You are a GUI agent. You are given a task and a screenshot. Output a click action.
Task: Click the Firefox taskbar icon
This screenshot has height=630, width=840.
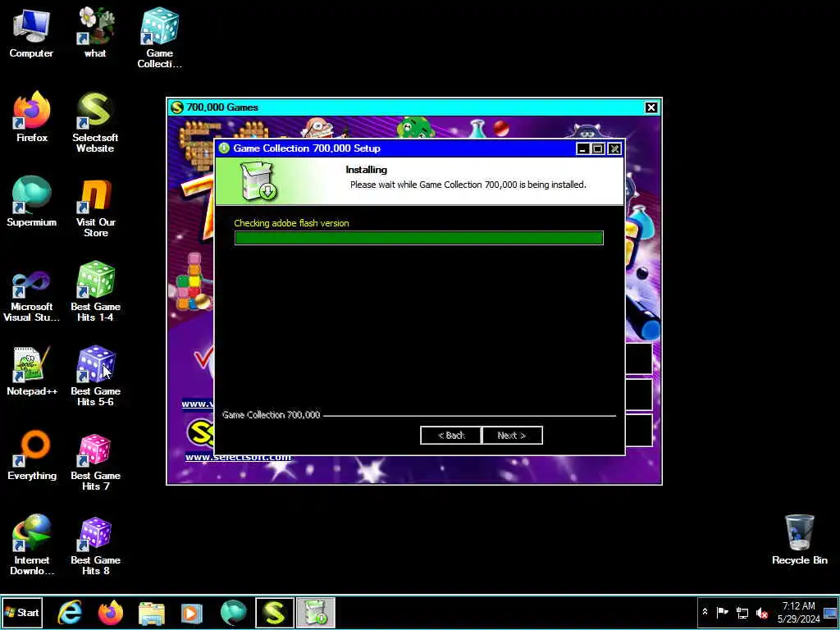click(111, 613)
